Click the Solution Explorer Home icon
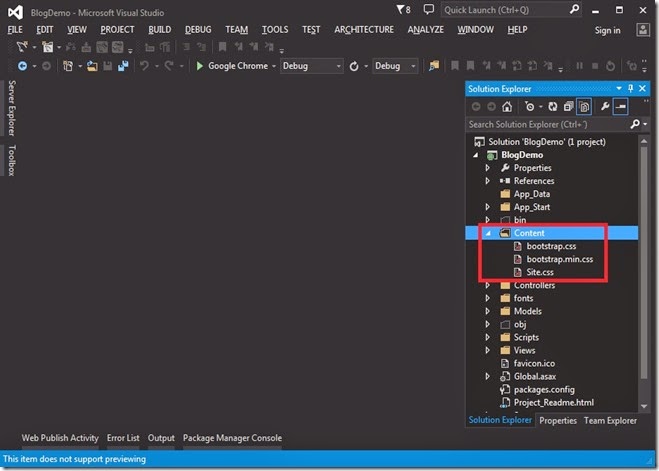The image size is (659, 471). click(507, 107)
